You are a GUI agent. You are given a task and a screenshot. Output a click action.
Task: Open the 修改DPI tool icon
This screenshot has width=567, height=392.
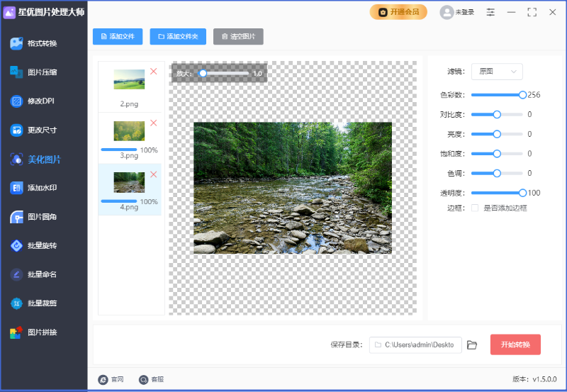tap(16, 101)
